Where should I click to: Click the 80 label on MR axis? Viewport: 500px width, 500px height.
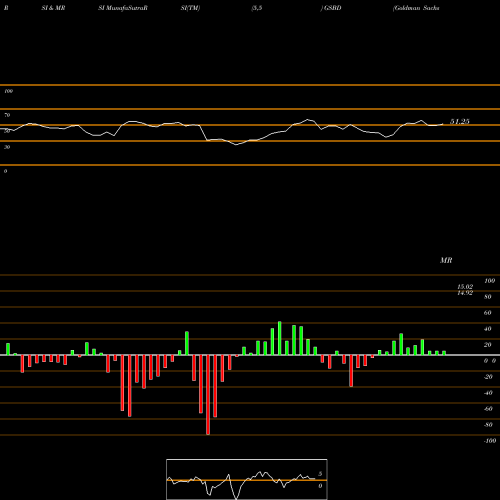click(x=488, y=297)
